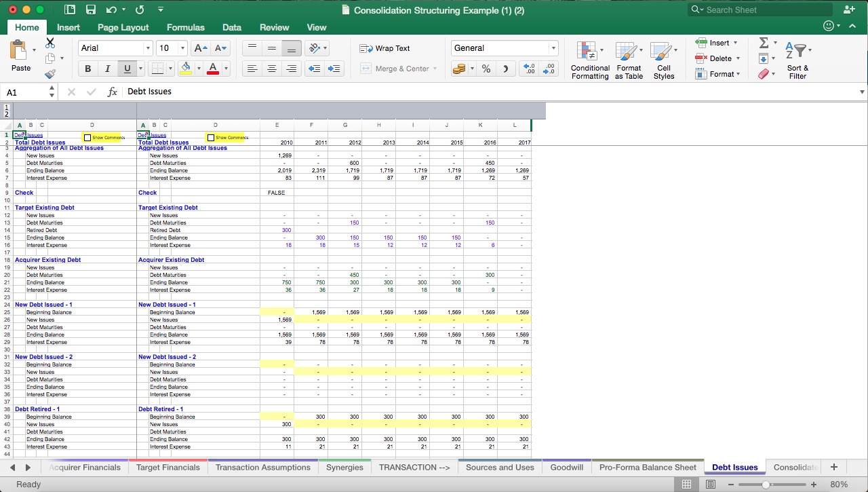Switch to the Goodwill sheet tab

click(566, 467)
